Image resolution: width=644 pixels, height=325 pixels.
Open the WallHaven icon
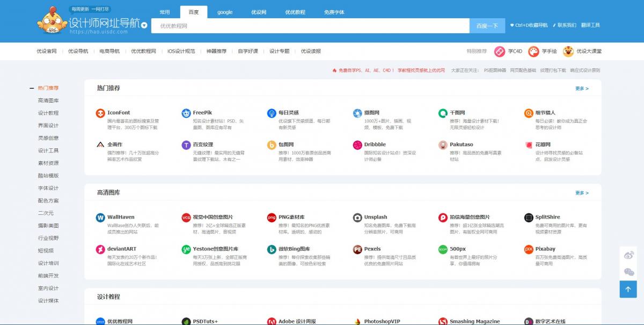(100, 218)
